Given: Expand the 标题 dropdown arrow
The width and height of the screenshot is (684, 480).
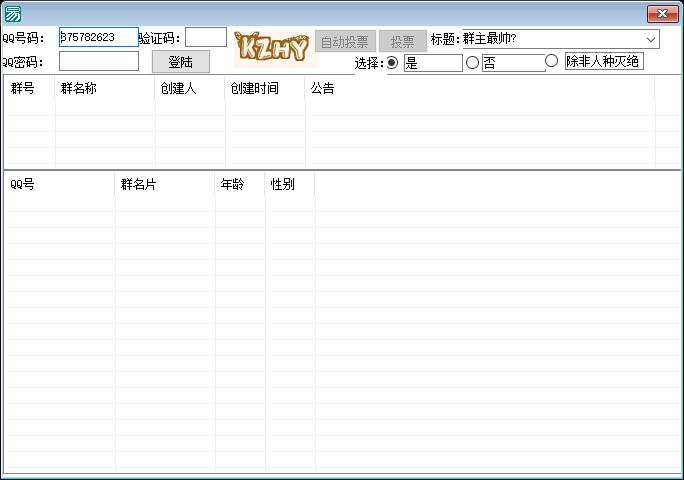Looking at the screenshot, I should [651, 39].
